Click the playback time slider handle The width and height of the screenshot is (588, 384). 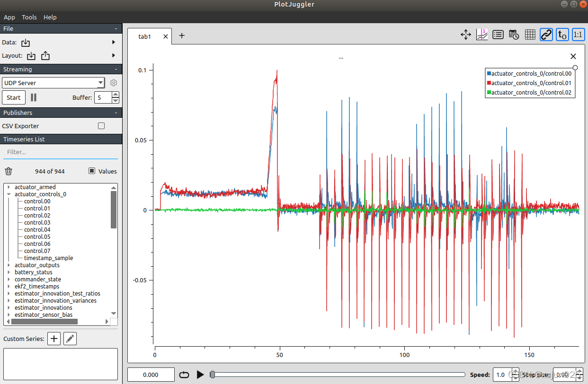point(213,375)
